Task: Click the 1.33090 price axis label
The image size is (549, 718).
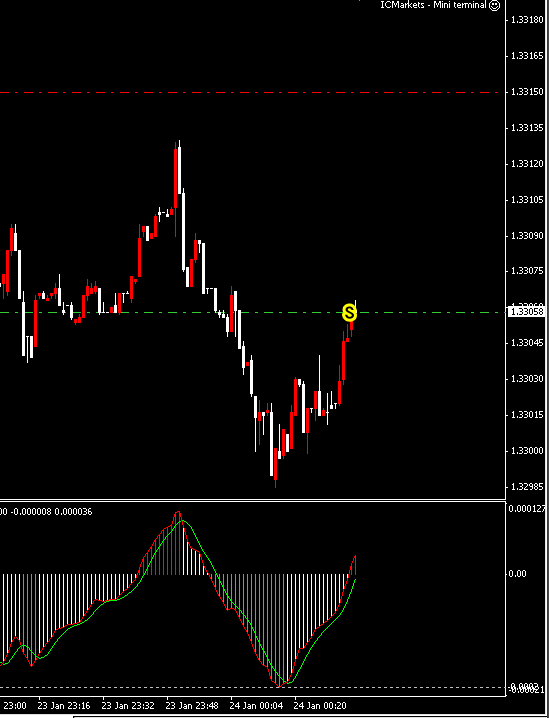Action: (x=527, y=236)
